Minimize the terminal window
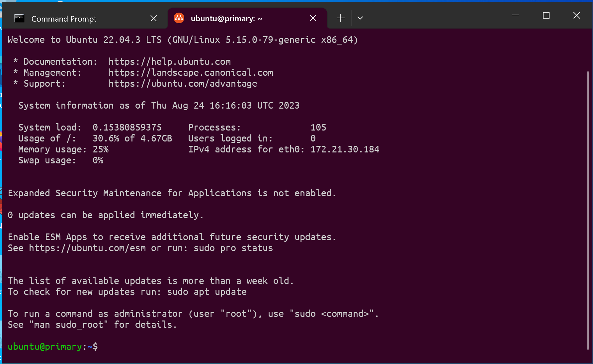This screenshot has height=364, width=593. click(516, 15)
